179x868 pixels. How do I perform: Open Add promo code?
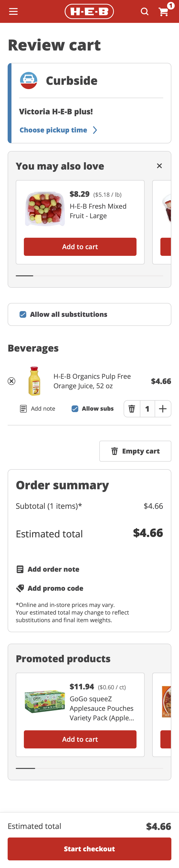55,588
